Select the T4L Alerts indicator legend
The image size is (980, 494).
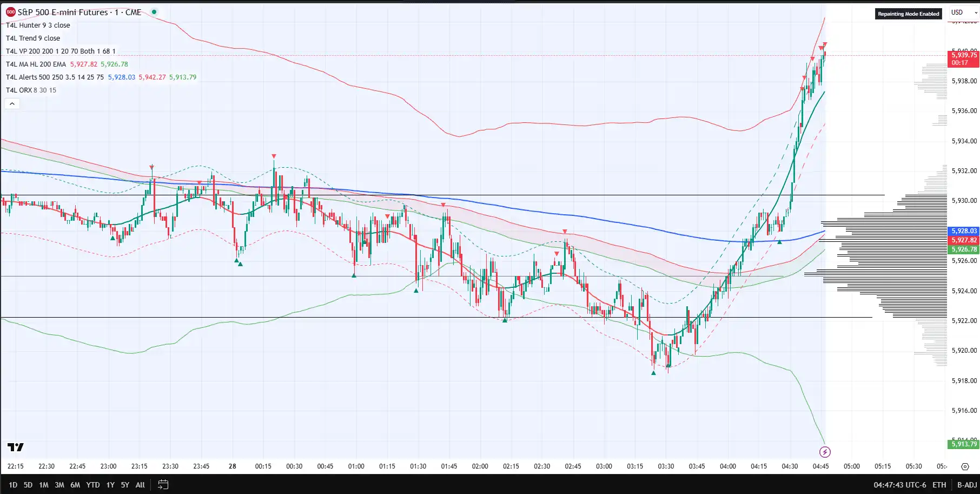point(54,77)
